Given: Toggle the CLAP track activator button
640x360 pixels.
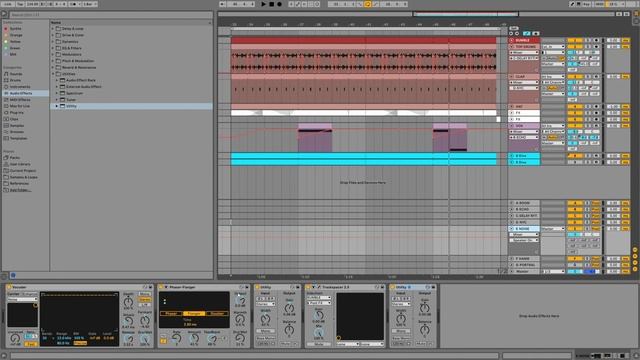Looking at the screenshot, I should click(575, 76).
